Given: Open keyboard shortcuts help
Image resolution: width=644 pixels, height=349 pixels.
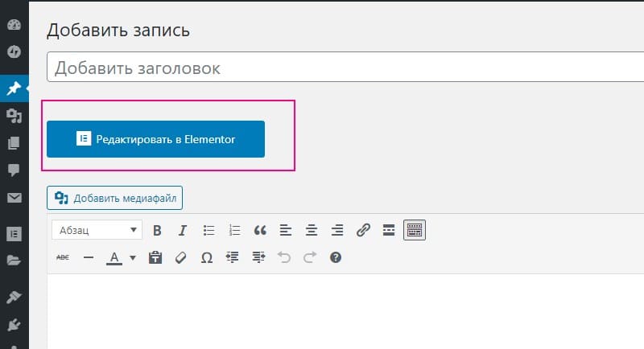Looking at the screenshot, I should point(336,257).
